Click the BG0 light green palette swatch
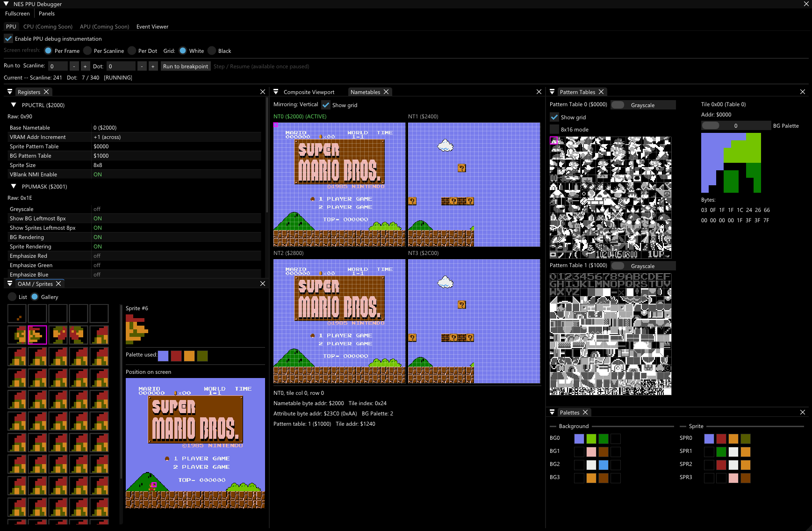Image resolution: width=812 pixels, height=531 pixels. 591,439
